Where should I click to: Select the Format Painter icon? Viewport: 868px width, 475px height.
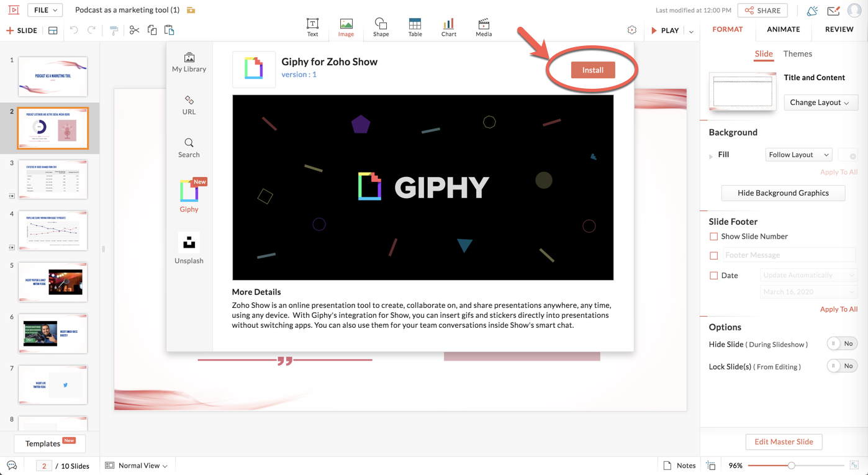click(x=114, y=30)
